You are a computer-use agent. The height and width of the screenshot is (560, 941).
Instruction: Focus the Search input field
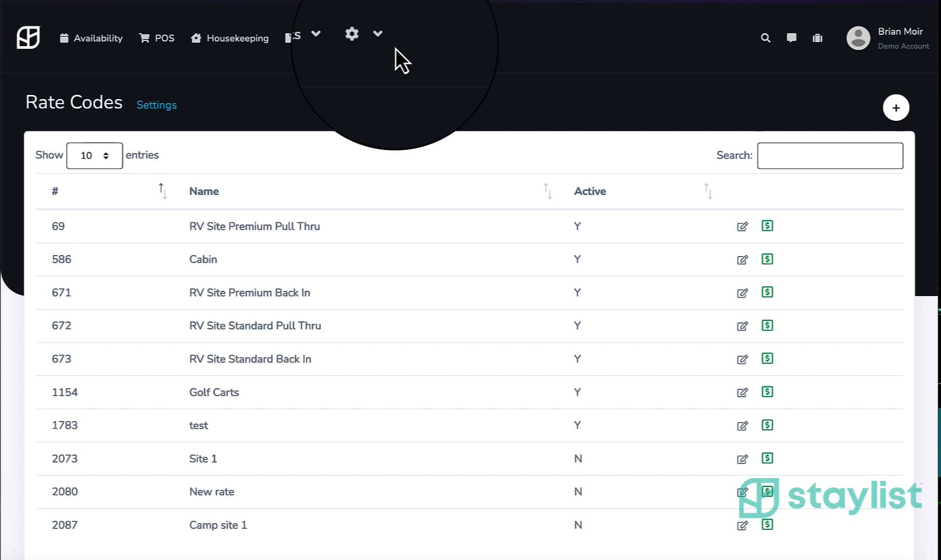point(830,156)
